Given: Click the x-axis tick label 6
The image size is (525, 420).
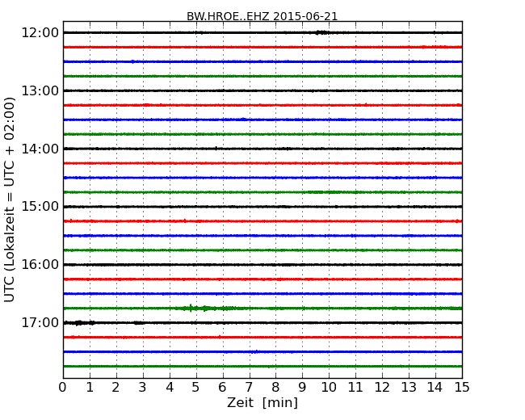Looking at the screenshot, I should 222,388.
